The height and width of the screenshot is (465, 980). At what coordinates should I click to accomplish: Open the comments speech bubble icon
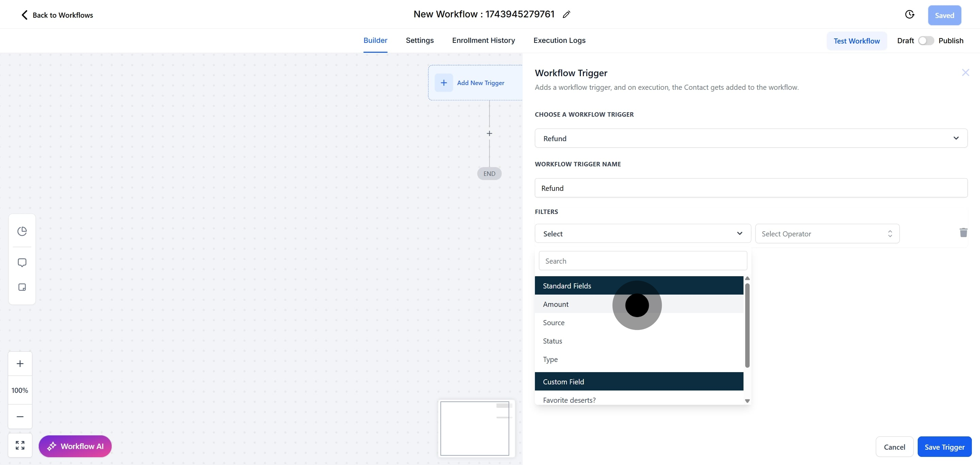[22, 263]
